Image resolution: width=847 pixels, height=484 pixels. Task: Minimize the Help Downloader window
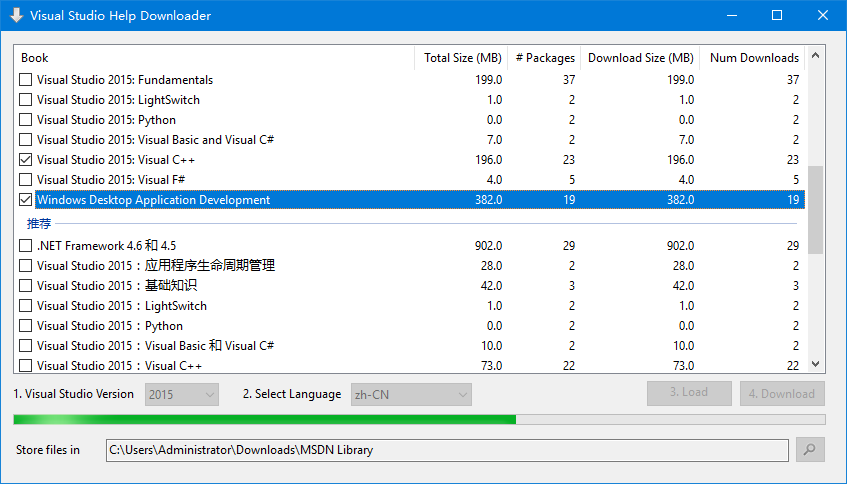coord(731,15)
